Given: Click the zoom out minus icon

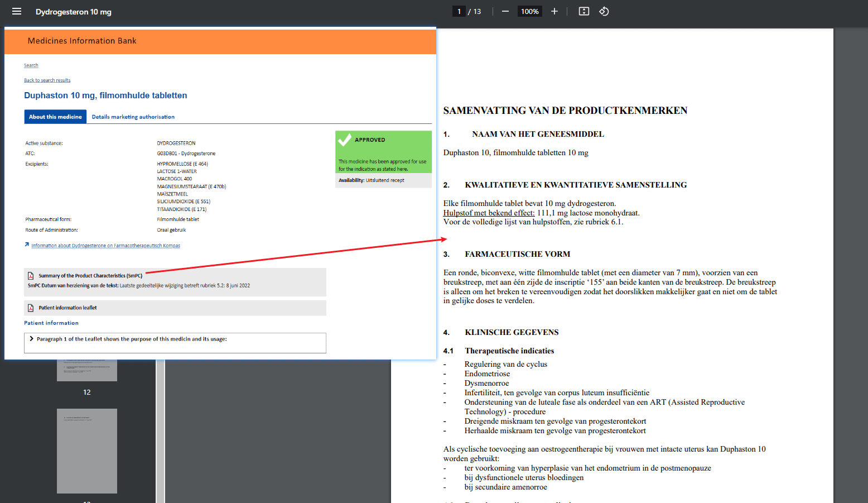Looking at the screenshot, I should tap(505, 11).
